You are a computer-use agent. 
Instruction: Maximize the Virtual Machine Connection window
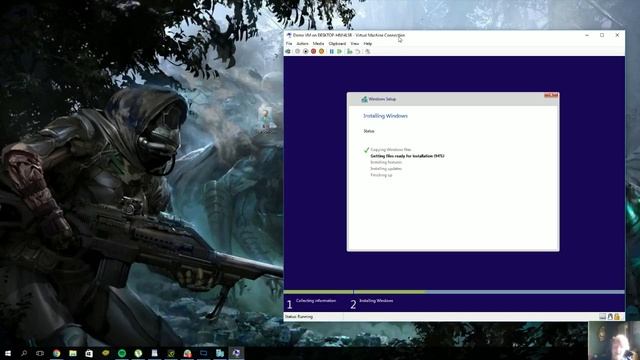(x=602, y=36)
